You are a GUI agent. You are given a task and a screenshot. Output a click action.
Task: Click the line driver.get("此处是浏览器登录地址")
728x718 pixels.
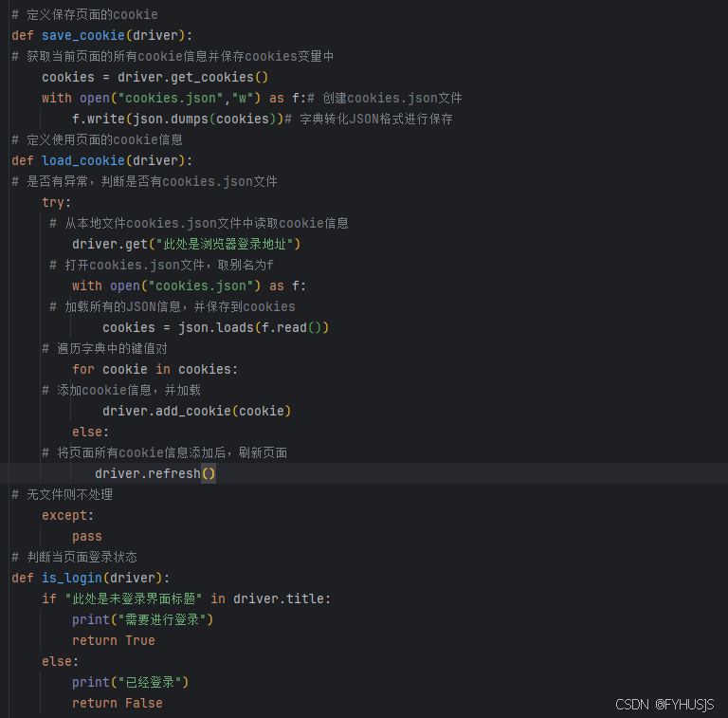click(x=186, y=245)
